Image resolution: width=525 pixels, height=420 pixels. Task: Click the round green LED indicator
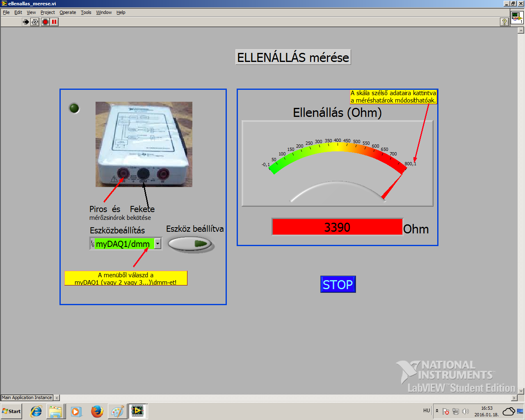pos(74,108)
